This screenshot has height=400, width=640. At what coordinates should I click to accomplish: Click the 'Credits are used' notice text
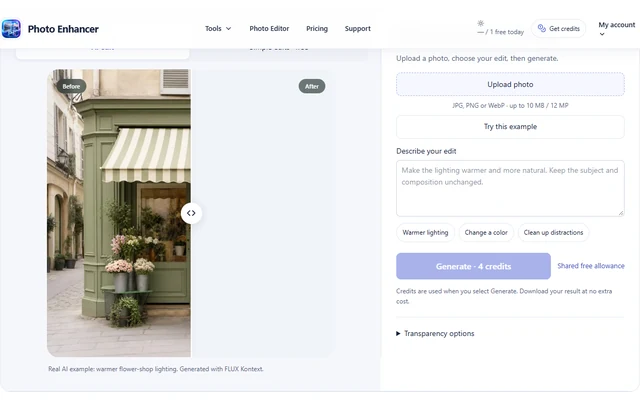tap(504, 296)
